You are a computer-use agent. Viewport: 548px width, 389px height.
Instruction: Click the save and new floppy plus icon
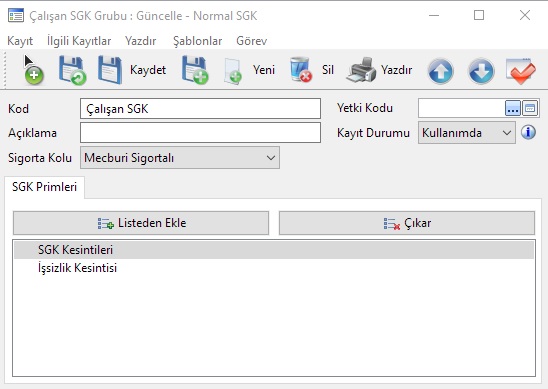[195, 71]
